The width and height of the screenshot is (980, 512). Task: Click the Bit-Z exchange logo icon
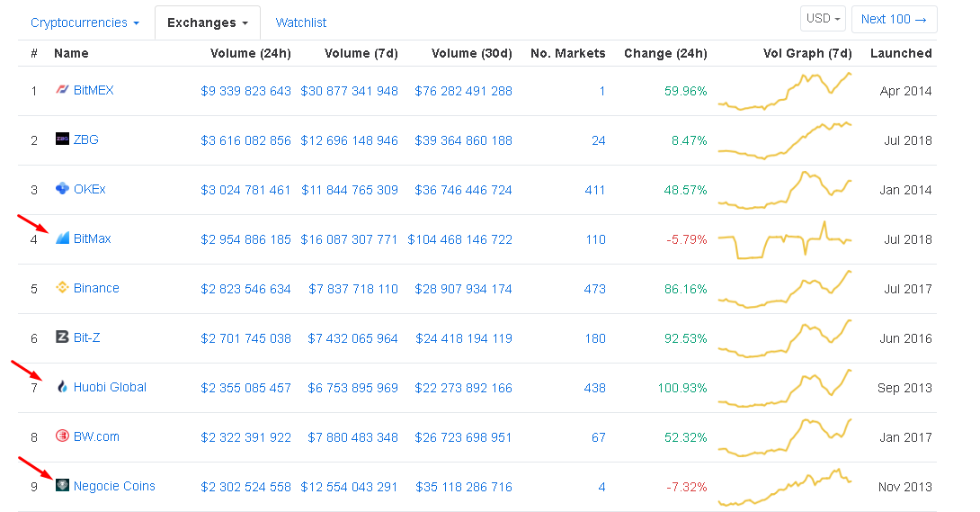[62, 337]
